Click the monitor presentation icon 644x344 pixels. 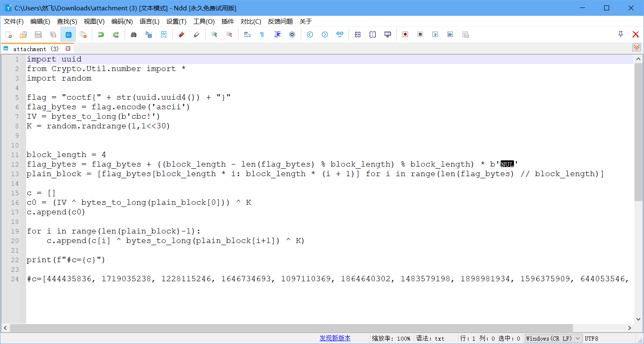coord(388,34)
